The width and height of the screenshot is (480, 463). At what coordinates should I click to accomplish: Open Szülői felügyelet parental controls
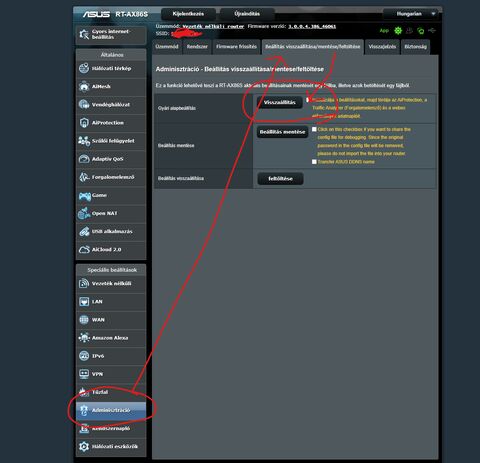click(x=111, y=141)
